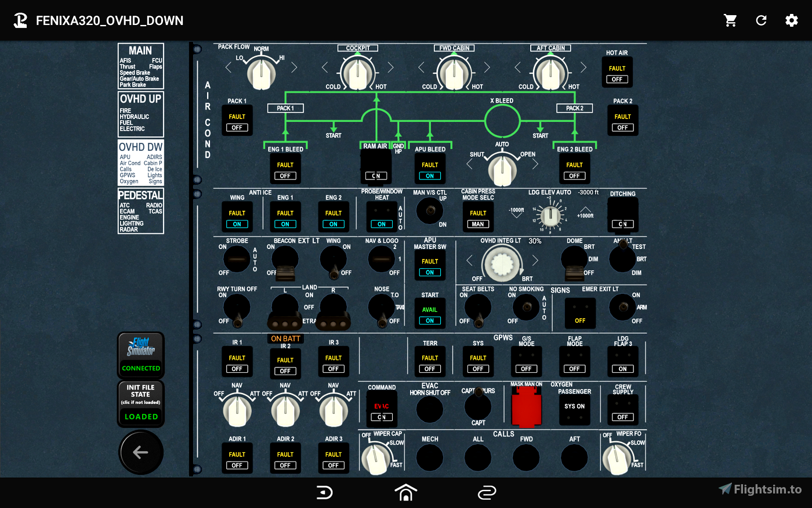
Task: Open the PEDESTAL panel section
Action: click(140, 211)
